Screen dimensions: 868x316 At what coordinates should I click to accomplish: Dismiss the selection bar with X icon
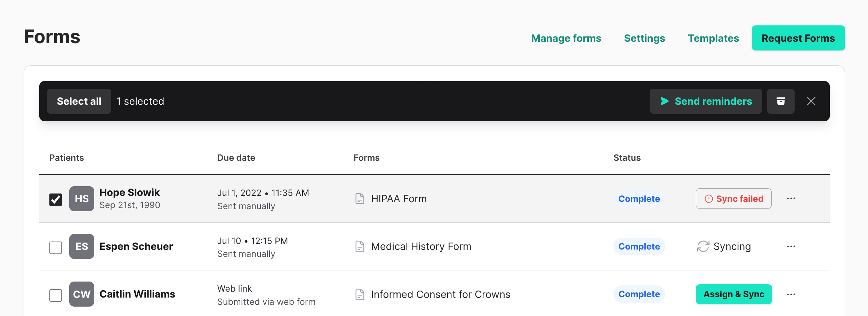(x=811, y=101)
